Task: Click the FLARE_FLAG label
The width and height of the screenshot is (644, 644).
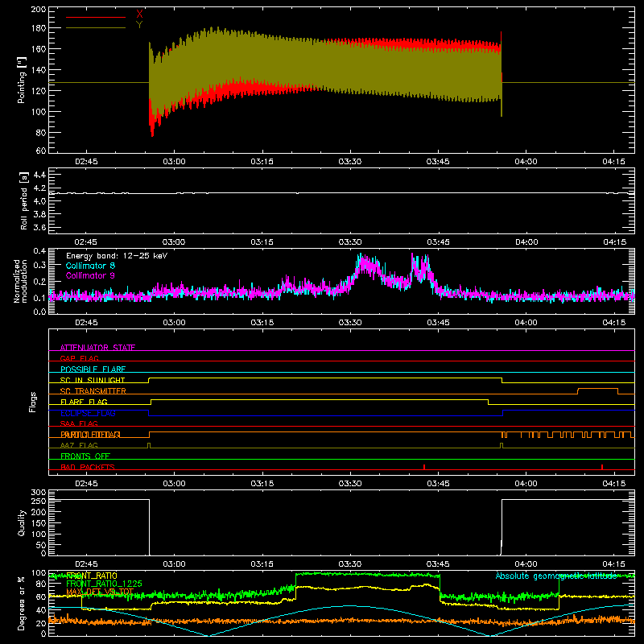Action: (84, 402)
